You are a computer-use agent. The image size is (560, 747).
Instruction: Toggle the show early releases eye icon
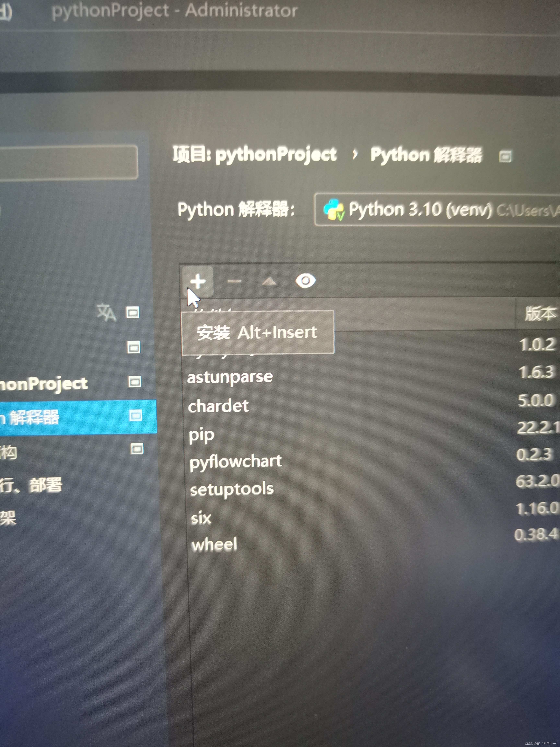[x=305, y=281]
